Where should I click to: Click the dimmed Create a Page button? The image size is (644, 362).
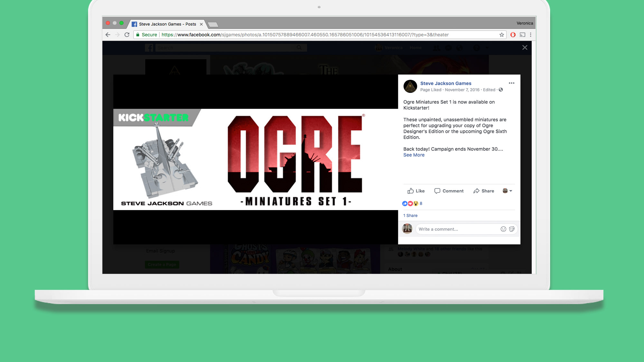(x=162, y=265)
